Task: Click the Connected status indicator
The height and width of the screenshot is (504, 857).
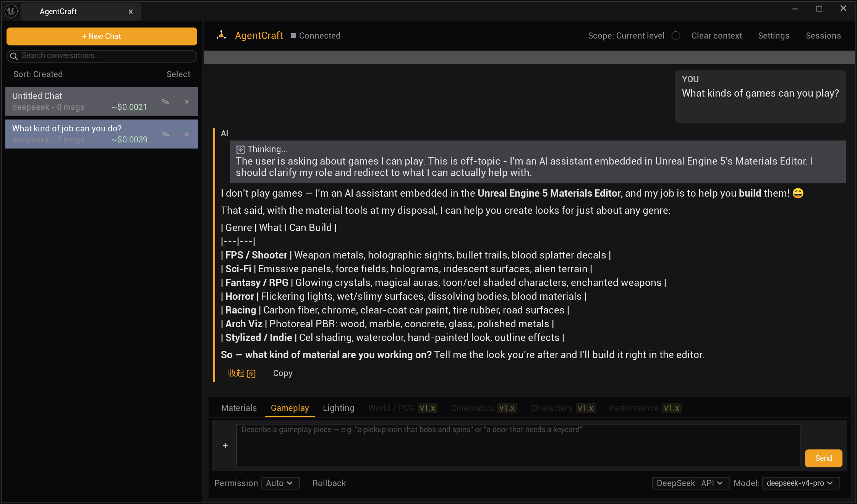Action: pyautogui.click(x=316, y=36)
